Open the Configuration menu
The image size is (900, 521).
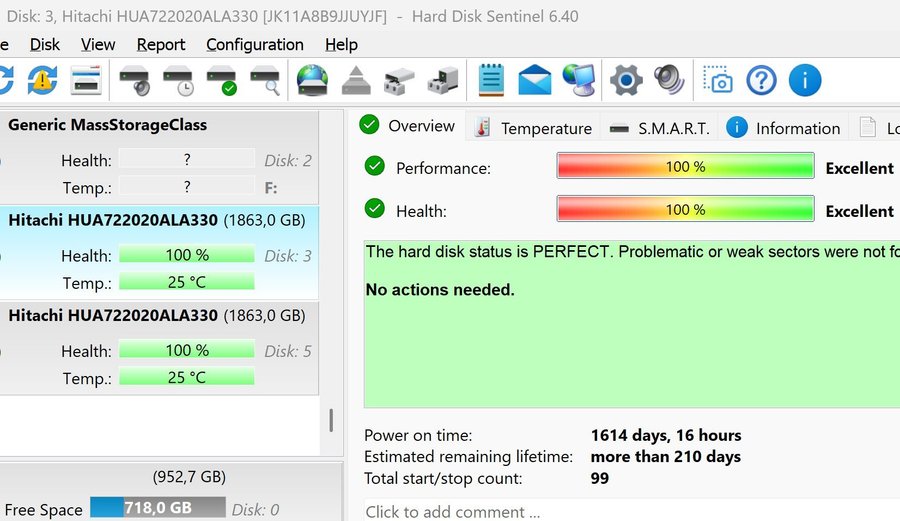tap(255, 45)
